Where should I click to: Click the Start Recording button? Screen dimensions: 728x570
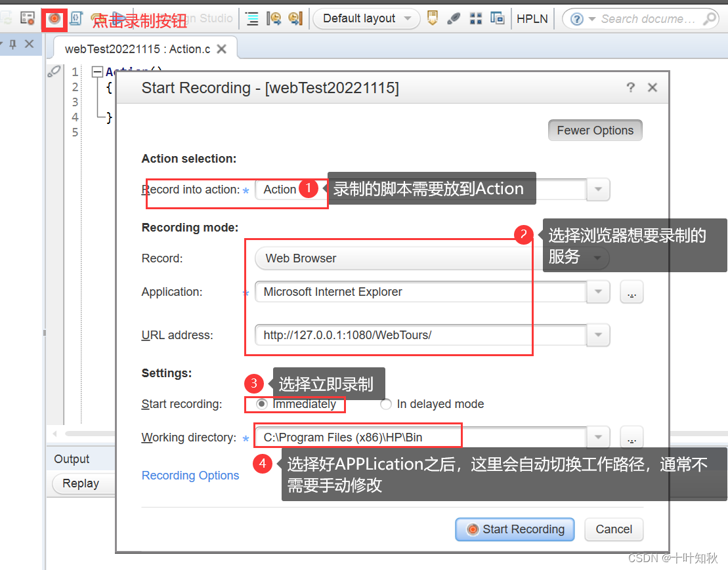coord(515,529)
